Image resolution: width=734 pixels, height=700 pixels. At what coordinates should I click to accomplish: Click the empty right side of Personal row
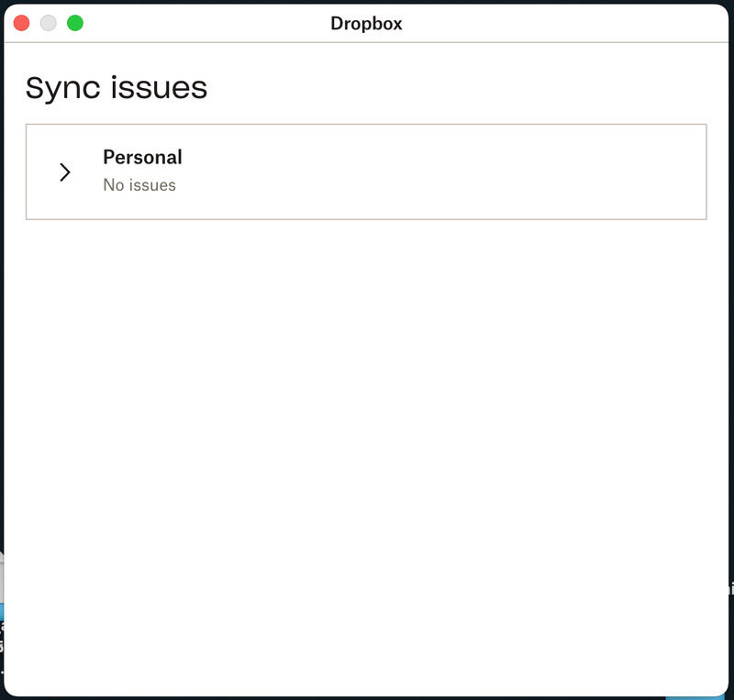point(550,172)
